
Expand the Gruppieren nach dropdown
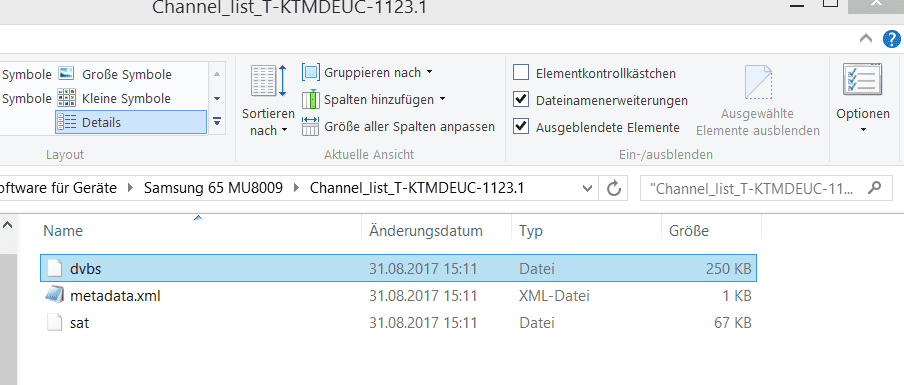click(368, 73)
